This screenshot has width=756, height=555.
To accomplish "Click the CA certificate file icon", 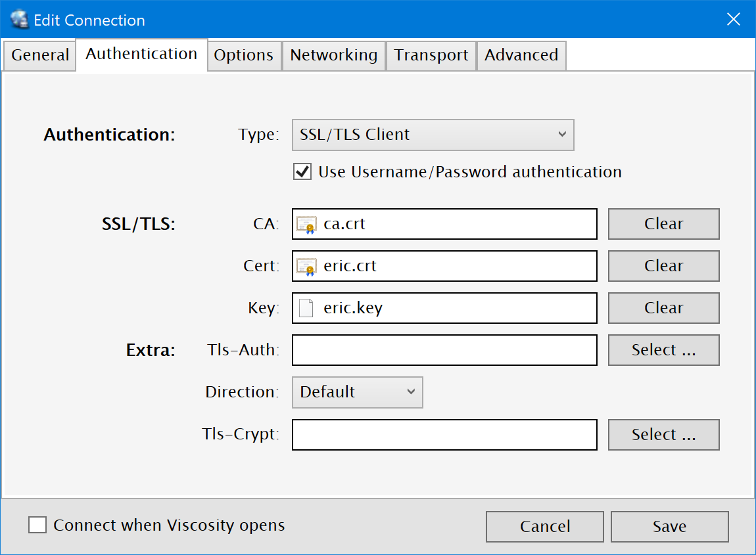I will click(306, 224).
